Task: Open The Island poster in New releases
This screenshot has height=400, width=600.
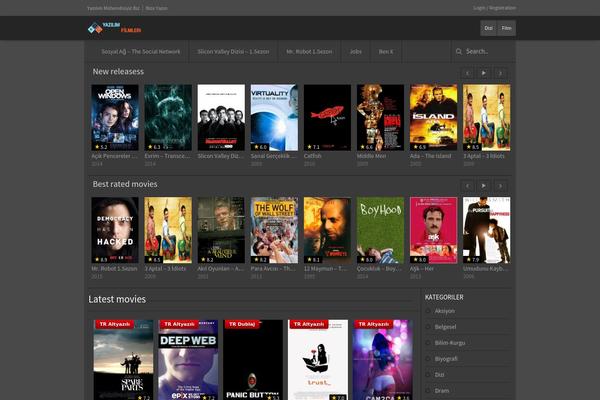Action: [x=434, y=118]
